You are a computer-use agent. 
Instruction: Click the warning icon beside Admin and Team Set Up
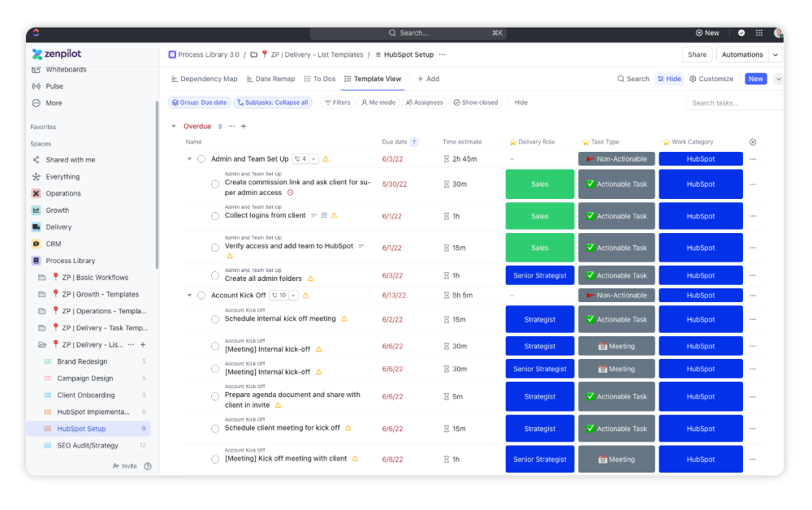pos(326,159)
